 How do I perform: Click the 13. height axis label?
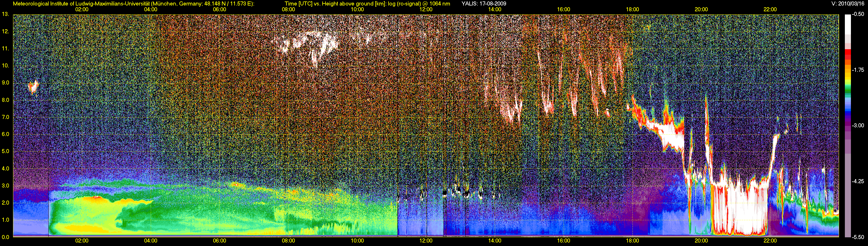5,14
